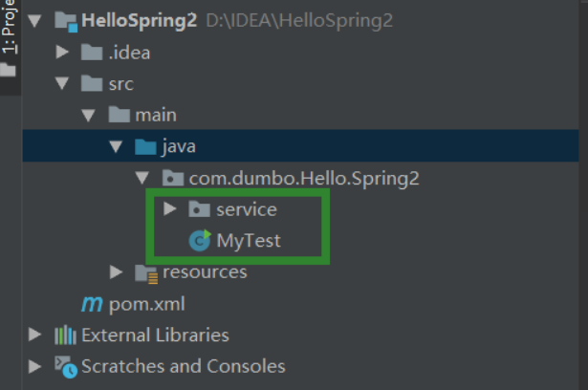Collapse the HelloSpring2 project root
The width and height of the screenshot is (588, 390).
[x=34, y=21]
